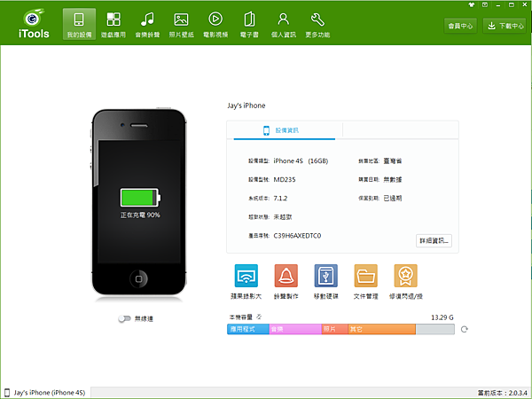Click the warranty status 已過期 value
Image resolution: width=532 pixels, height=399 pixels.
coord(393,198)
